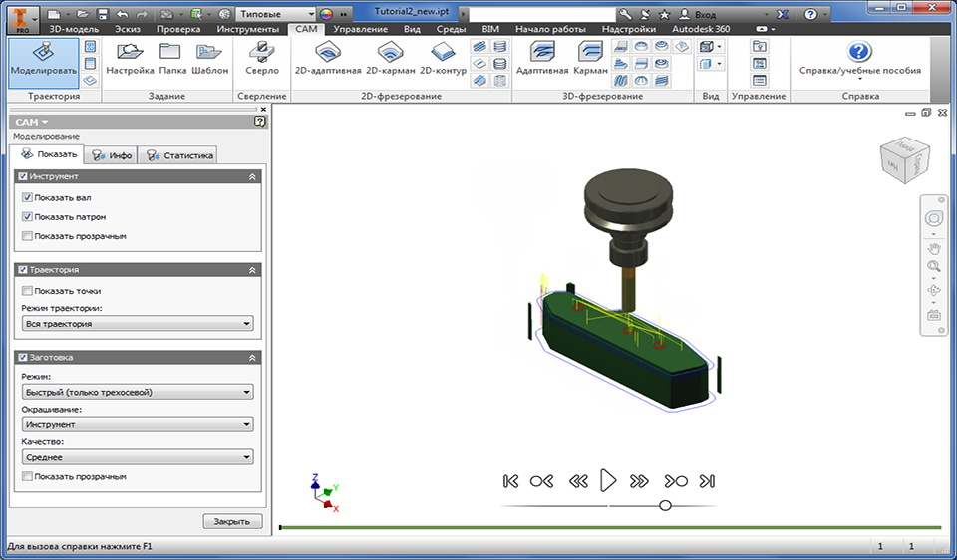Viewport: 957px width, 560px height.
Task: Toggle the Инструмент section checkbox
Action: pyautogui.click(x=23, y=176)
